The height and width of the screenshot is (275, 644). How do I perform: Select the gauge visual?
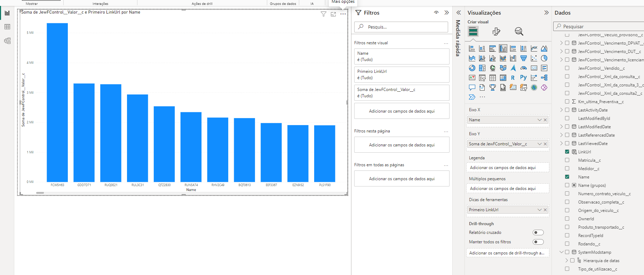click(x=524, y=68)
